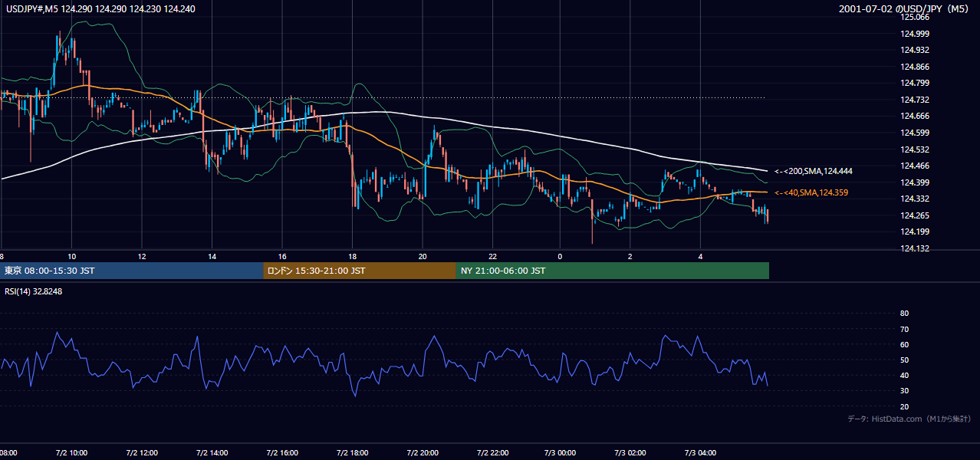This screenshot has height=460, width=980.
Task: Click bottom time label 7/2 22:00
Action: pos(492,452)
